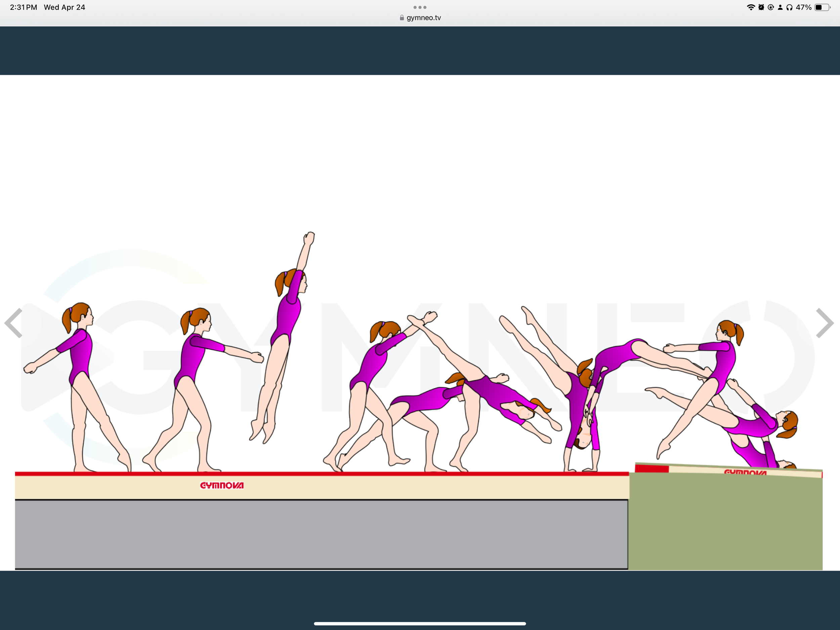Tap the 47% battery percentage text
The image size is (840, 630).
click(804, 7)
